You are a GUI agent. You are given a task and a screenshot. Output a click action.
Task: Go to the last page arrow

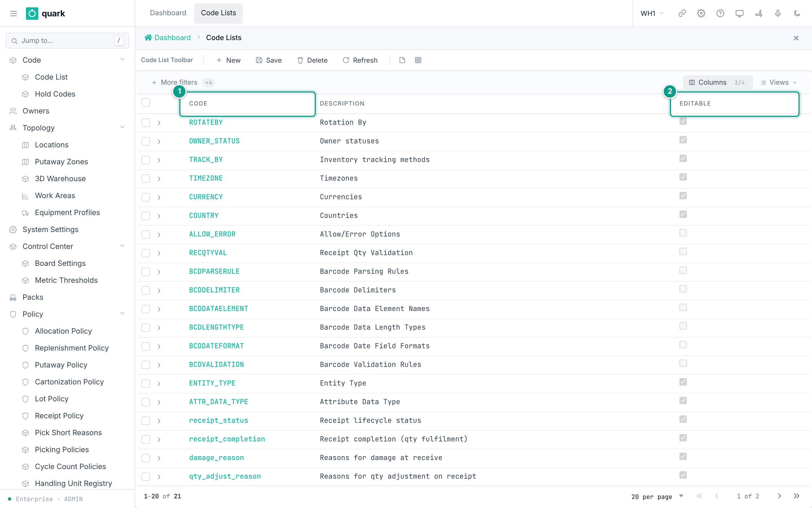coord(796,496)
